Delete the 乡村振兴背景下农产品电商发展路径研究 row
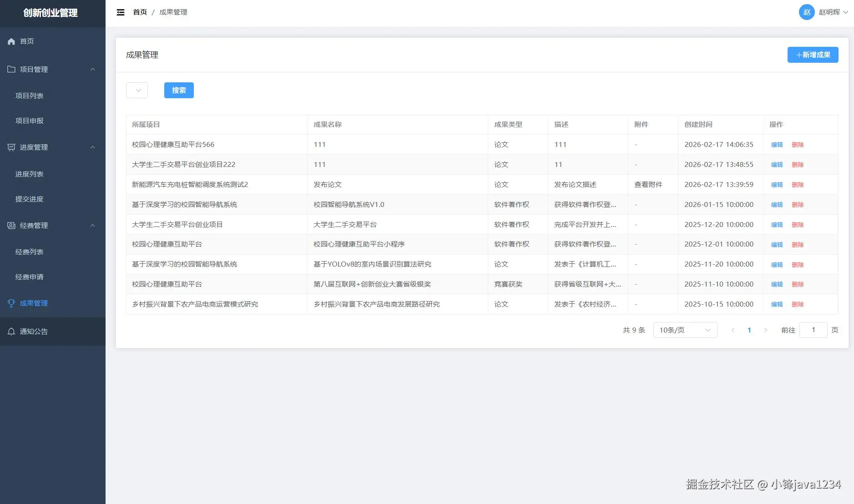Viewport: 854px width, 504px height. pos(798,304)
